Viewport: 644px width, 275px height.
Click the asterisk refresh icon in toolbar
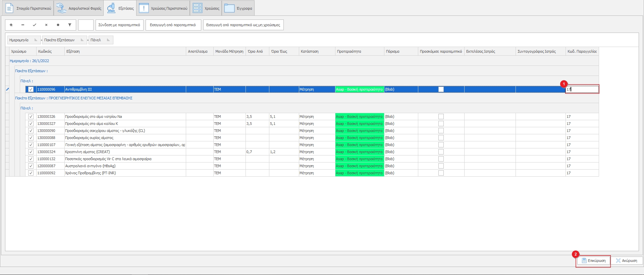[58, 25]
